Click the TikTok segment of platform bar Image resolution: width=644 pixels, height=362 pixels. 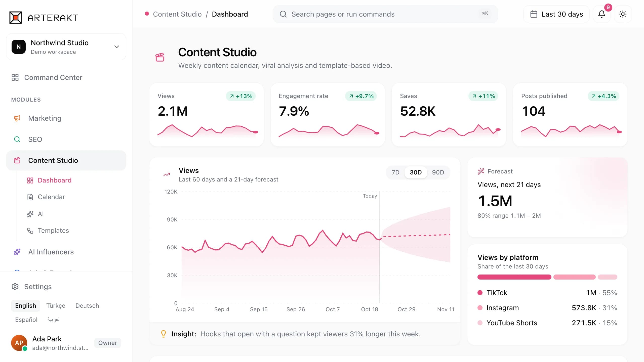pyautogui.click(x=514, y=277)
